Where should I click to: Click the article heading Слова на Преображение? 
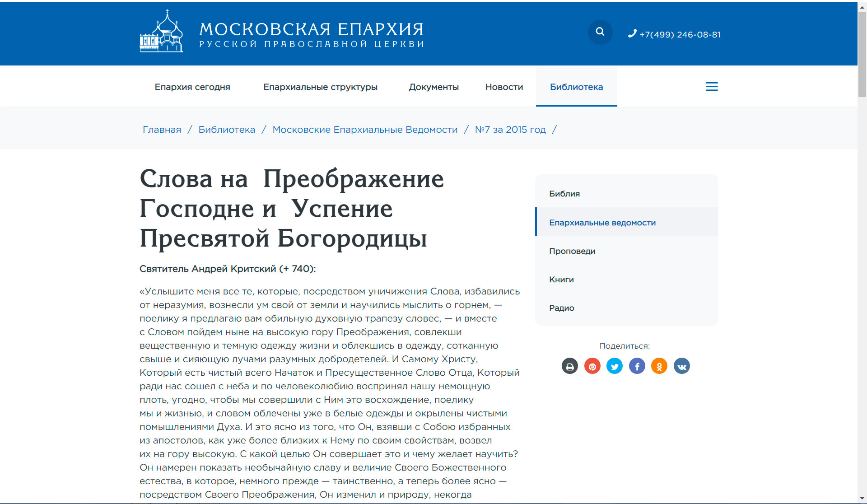point(292,208)
